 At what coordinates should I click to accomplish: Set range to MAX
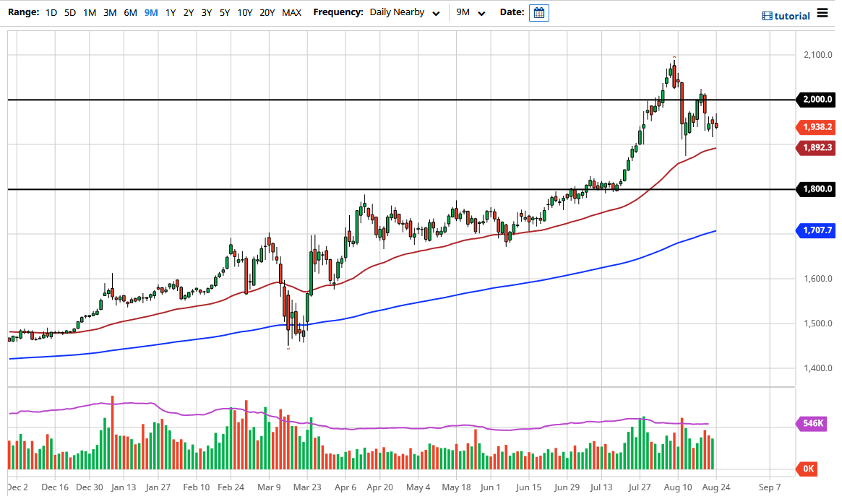(x=291, y=12)
